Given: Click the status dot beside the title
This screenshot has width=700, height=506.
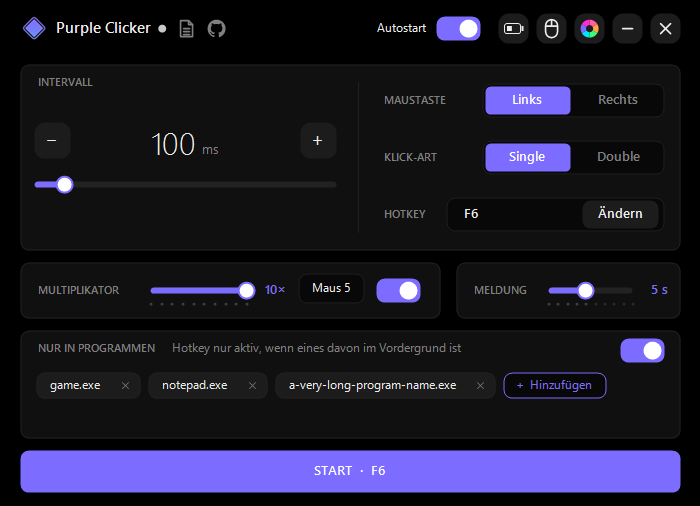Looking at the screenshot, I should (162, 29).
